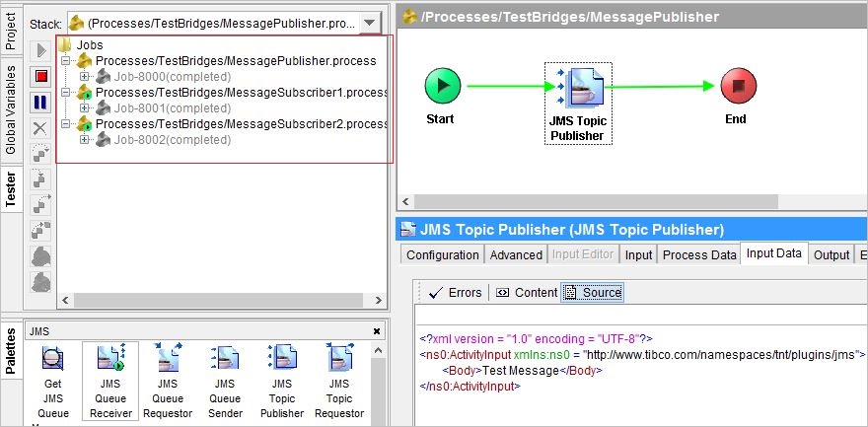Image resolution: width=868 pixels, height=427 pixels.
Task: Click the Step to next activity icon below the X icon
Action: pos(41,154)
